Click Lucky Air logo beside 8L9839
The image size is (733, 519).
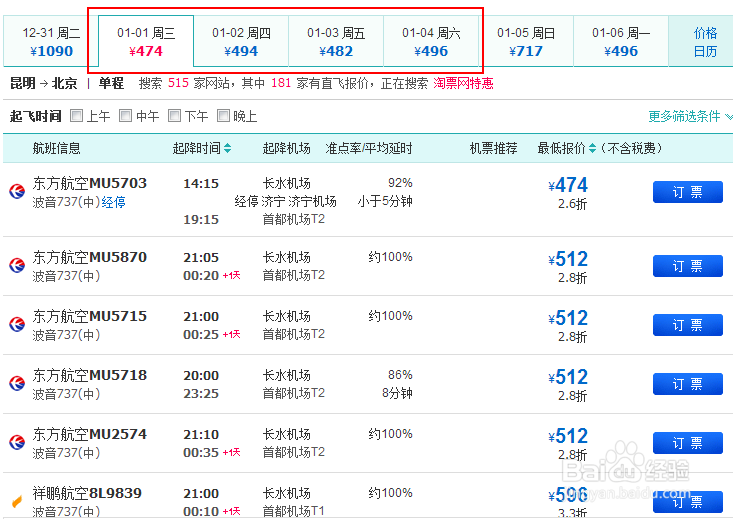pos(16,500)
